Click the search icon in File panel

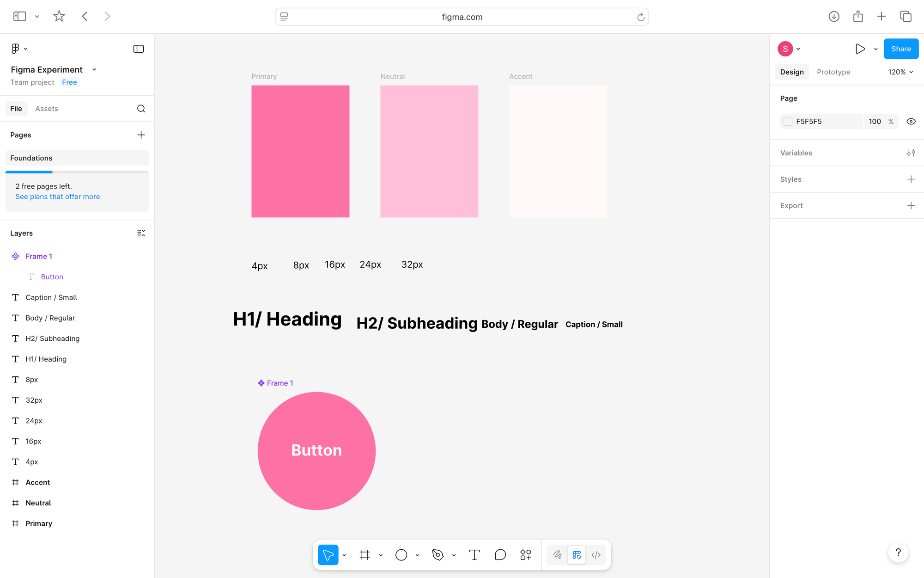pos(141,109)
